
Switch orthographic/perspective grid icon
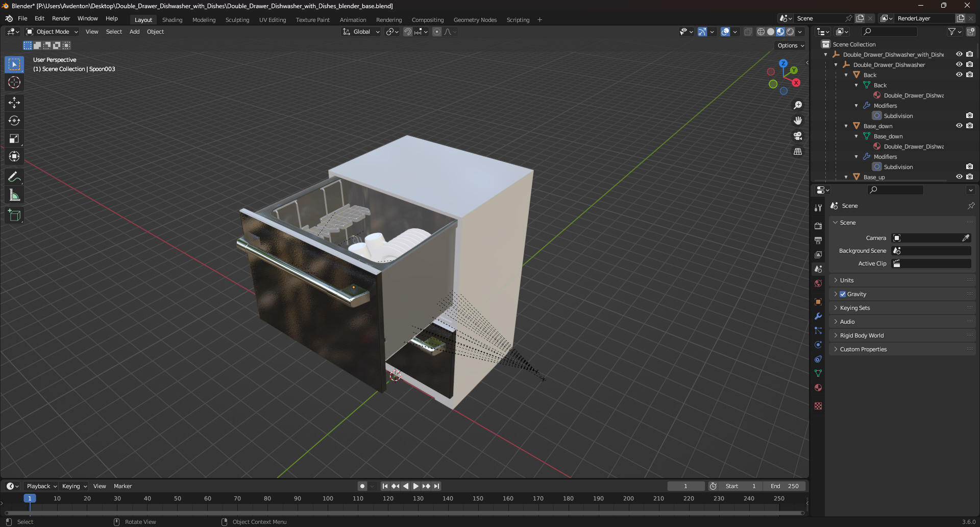click(798, 152)
